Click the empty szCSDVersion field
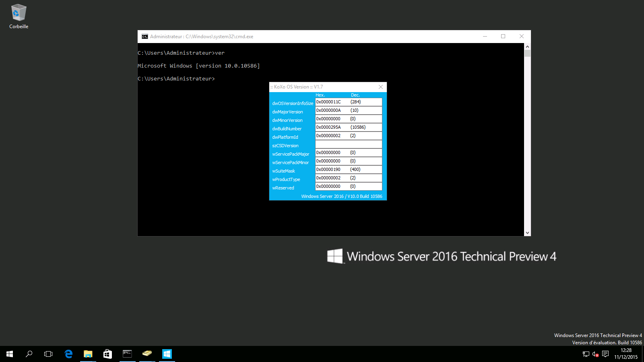644x362 pixels. tap(349, 144)
